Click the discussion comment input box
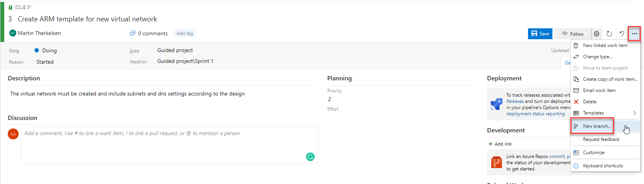 click(x=170, y=145)
